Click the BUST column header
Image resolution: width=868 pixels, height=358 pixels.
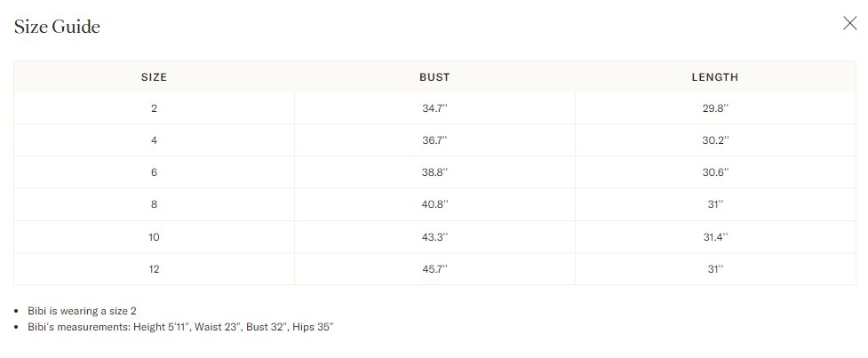point(434,77)
